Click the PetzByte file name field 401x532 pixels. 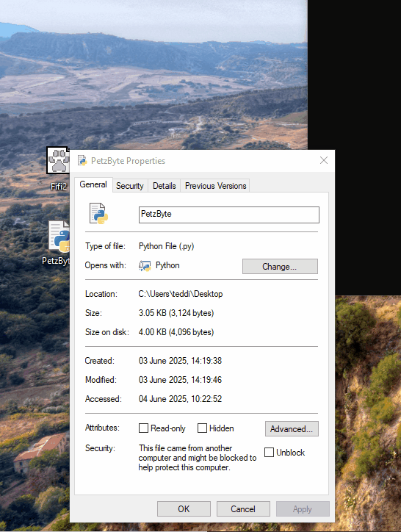[229, 215]
